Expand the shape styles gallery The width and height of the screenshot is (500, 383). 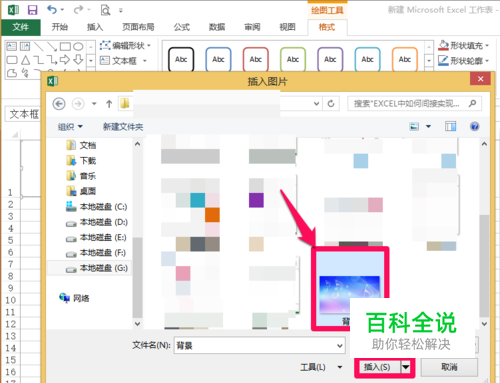click(429, 61)
